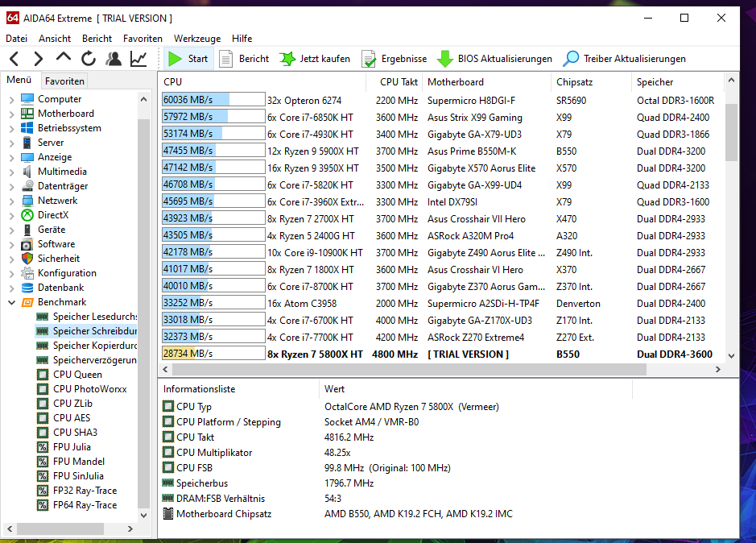Expand the Betriebssystem tree node

click(11, 128)
